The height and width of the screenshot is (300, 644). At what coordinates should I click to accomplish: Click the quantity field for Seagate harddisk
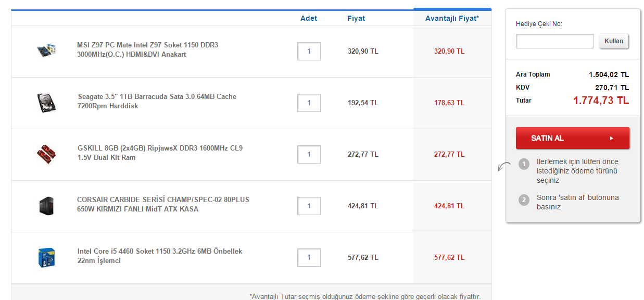pyautogui.click(x=309, y=103)
